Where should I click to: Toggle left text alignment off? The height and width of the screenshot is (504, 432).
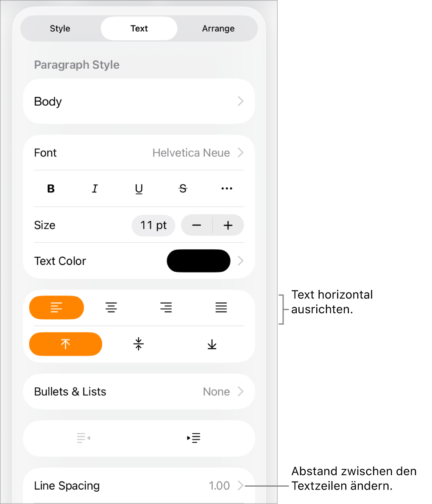(56, 307)
